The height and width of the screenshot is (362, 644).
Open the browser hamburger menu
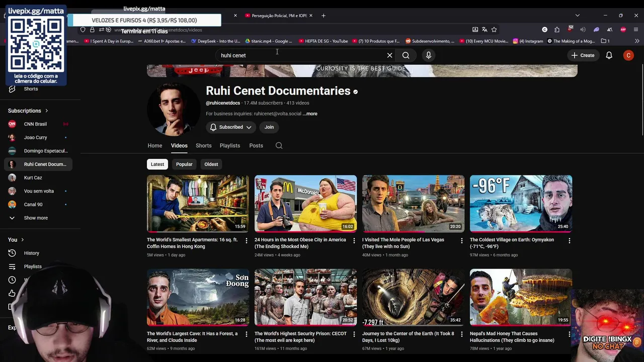636,30
